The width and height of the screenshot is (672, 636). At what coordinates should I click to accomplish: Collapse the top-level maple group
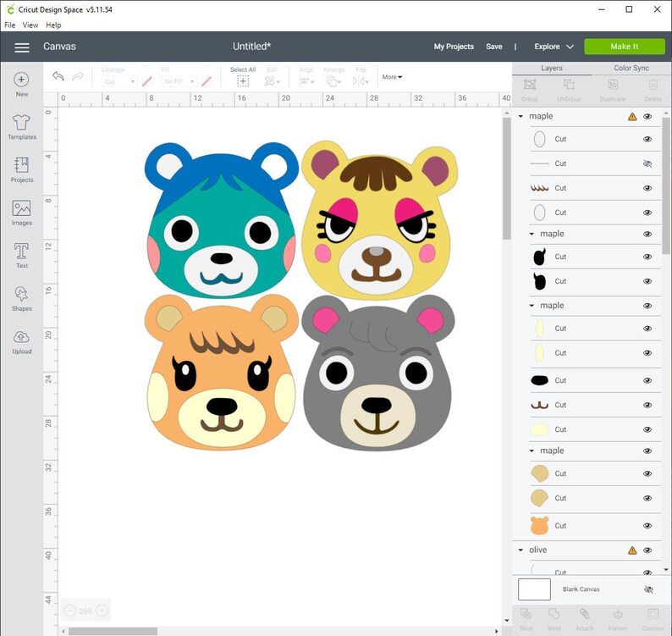[521, 116]
